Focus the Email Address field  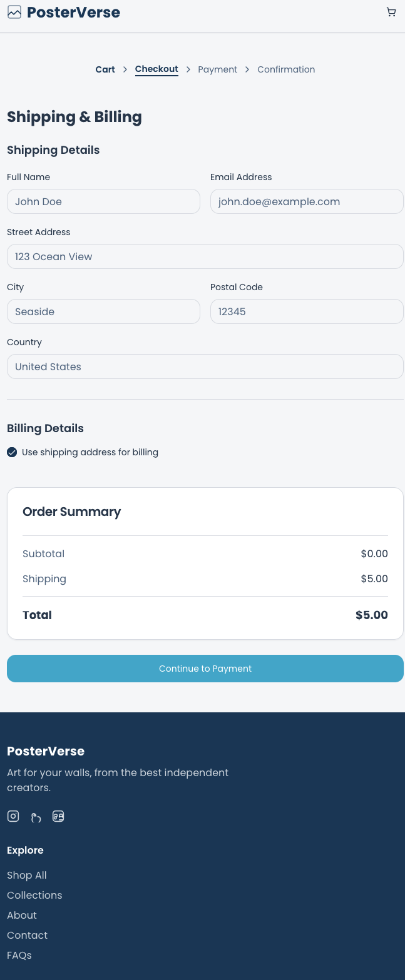click(x=307, y=201)
